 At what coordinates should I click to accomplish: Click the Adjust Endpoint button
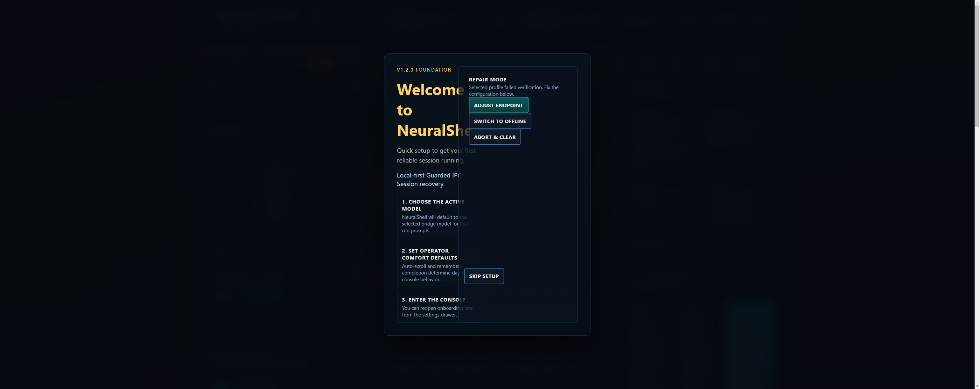(x=498, y=105)
